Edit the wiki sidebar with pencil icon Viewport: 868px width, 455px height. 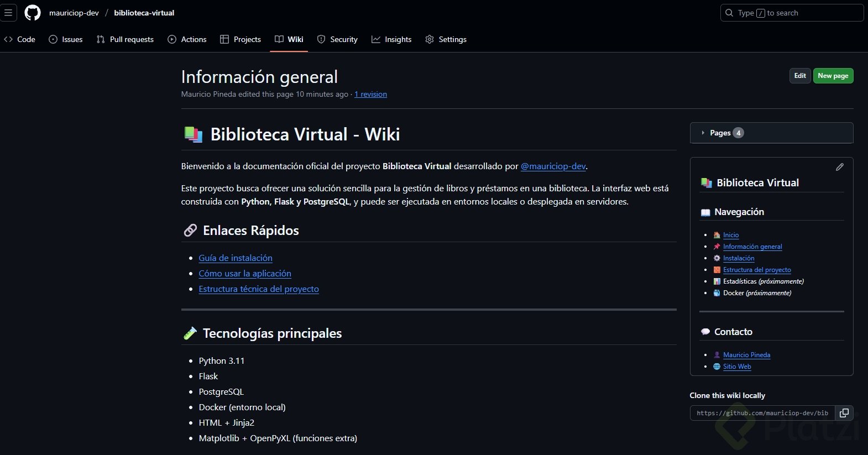tap(840, 167)
